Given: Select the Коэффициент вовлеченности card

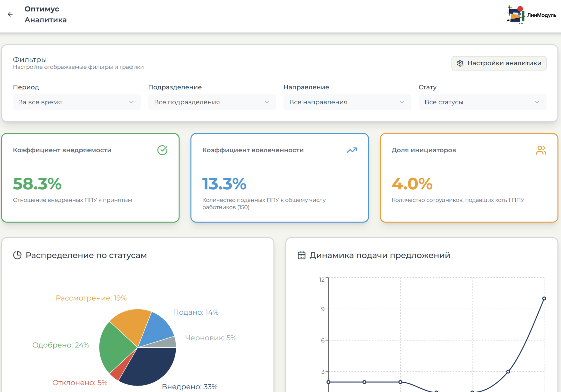Looking at the screenshot, I should [x=279, y=178].
